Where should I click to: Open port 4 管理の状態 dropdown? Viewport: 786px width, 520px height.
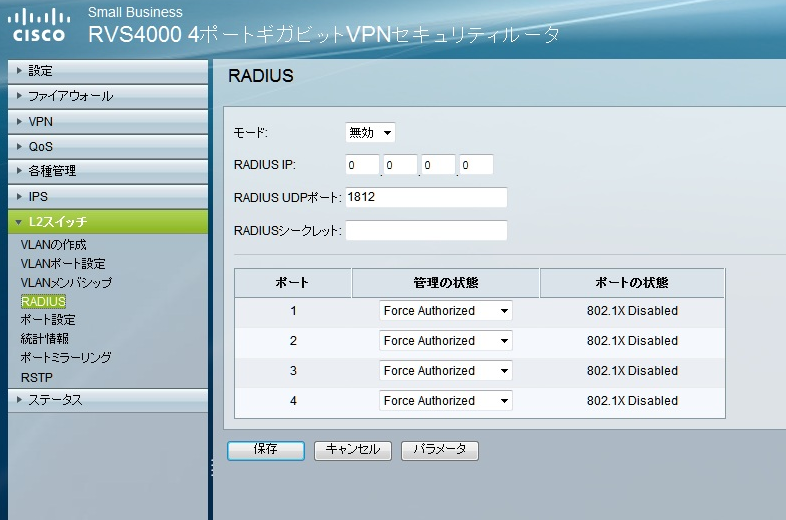pyautogui.click(x=446, y=401)
